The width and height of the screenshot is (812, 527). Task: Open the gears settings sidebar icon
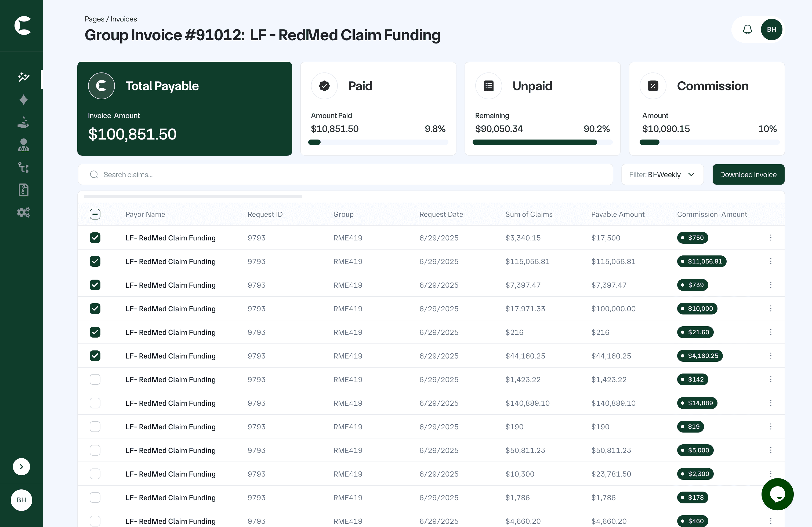(x=23, y=212)
